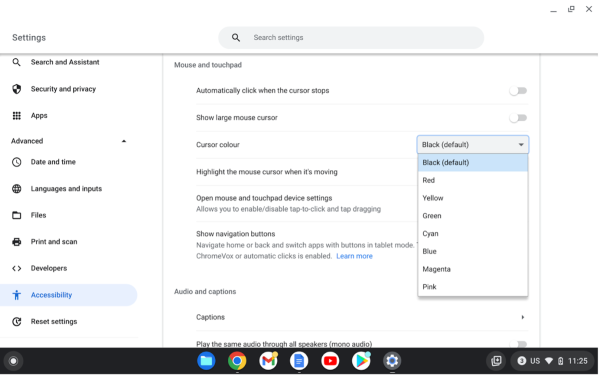The height and width of the screenshot is (376, 600).
Task: Open Search and Assistant settings
Action: [x=65, y=62]
